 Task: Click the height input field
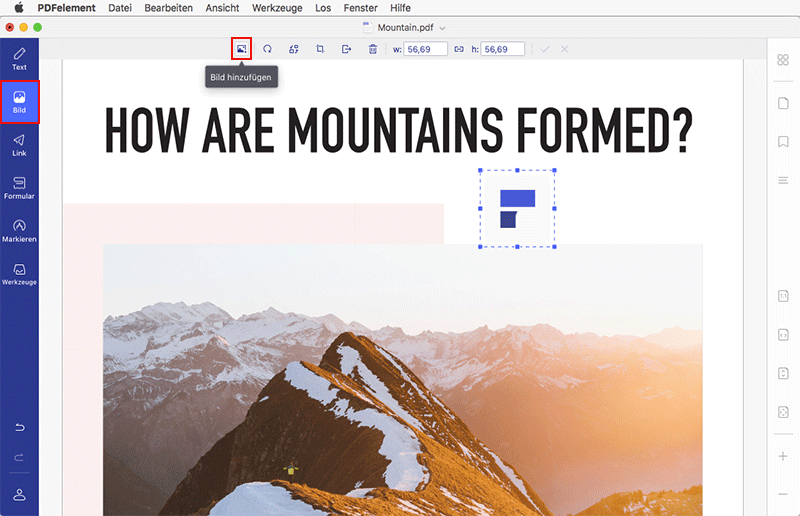[503, 49]
